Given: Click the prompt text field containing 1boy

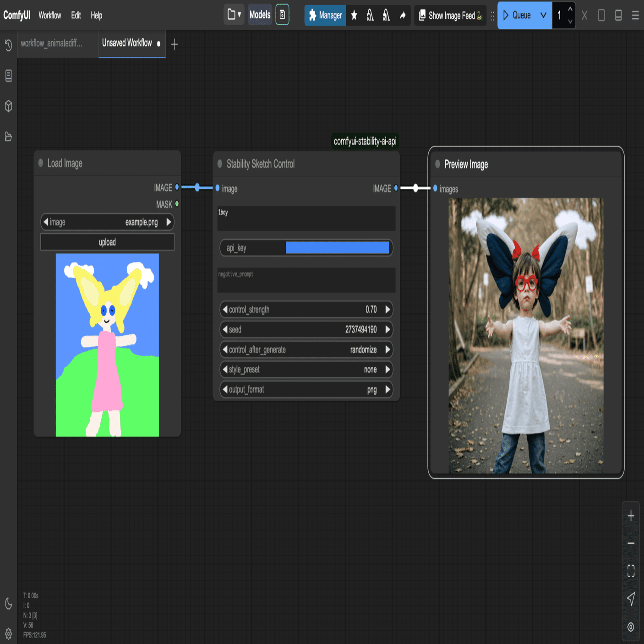Looking at the screenshot, I should pos(306,218).
